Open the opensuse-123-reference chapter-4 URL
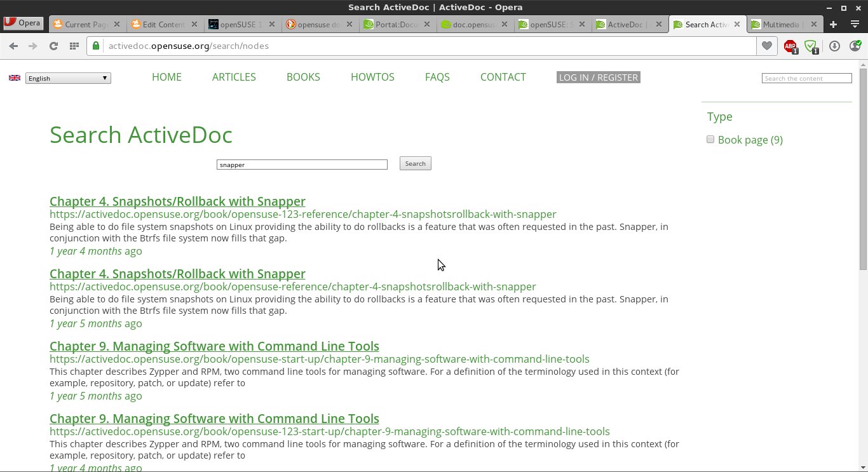The height and width of the screenshot is (472, 868). click(x=303, y=214)
